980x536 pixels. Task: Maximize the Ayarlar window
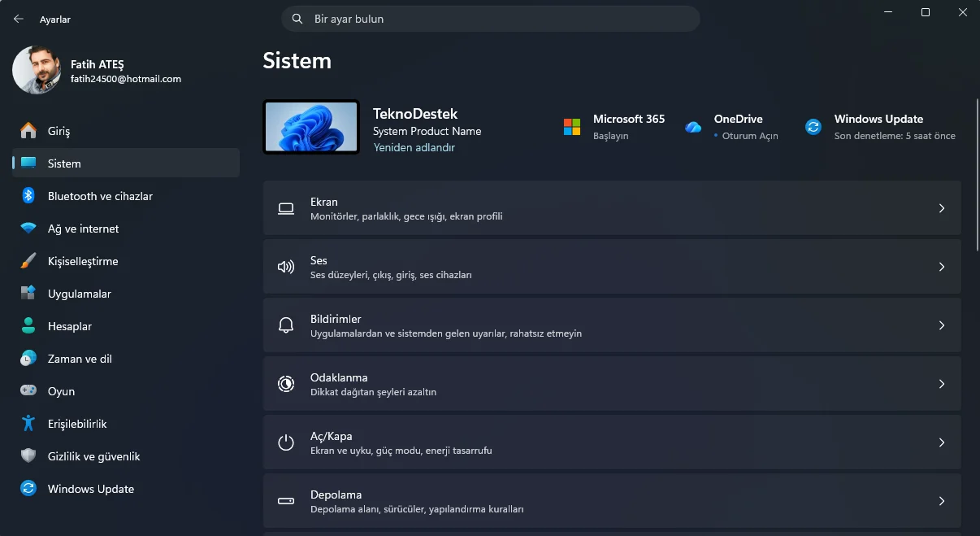pyautogui.click(x=926, y=12)
